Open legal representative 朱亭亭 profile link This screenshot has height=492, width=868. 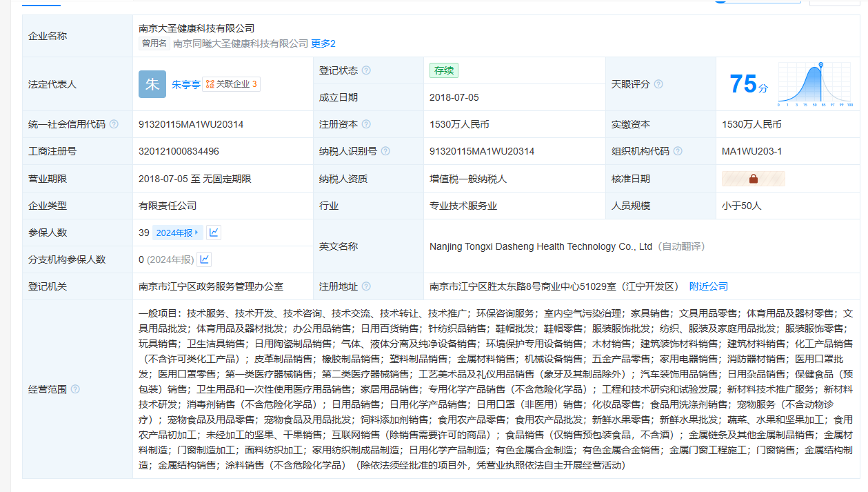pos(185,84)
